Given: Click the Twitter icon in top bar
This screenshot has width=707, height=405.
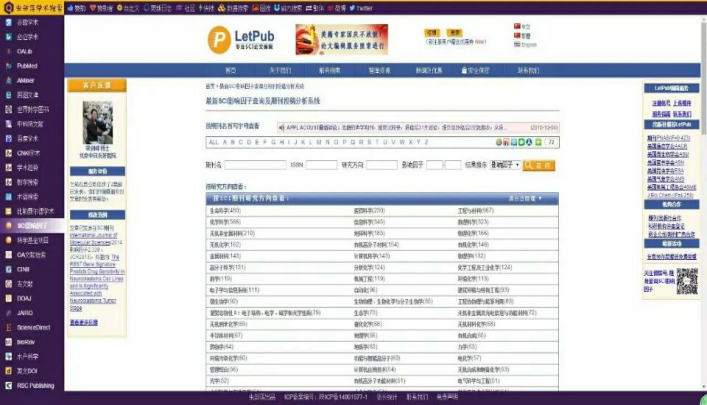Looking at the screenshot, I should [352, 8].
